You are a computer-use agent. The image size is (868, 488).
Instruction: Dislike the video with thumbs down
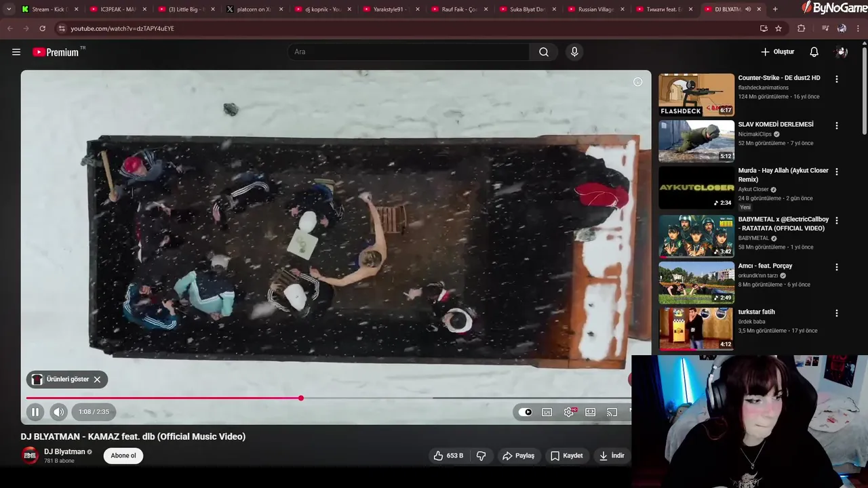click(x=481, y=455)
